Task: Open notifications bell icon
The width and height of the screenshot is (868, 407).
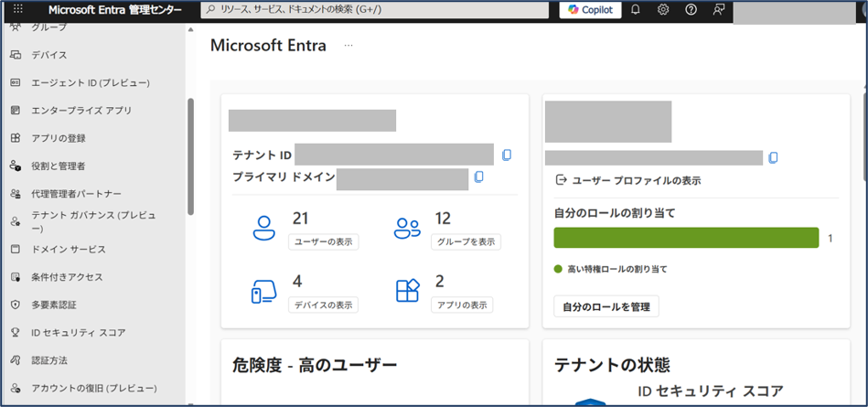Action: click(x=636, y=9)
